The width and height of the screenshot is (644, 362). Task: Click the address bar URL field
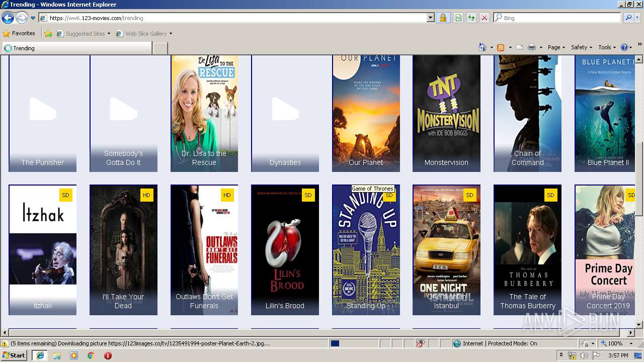click(x=232, y=18)
